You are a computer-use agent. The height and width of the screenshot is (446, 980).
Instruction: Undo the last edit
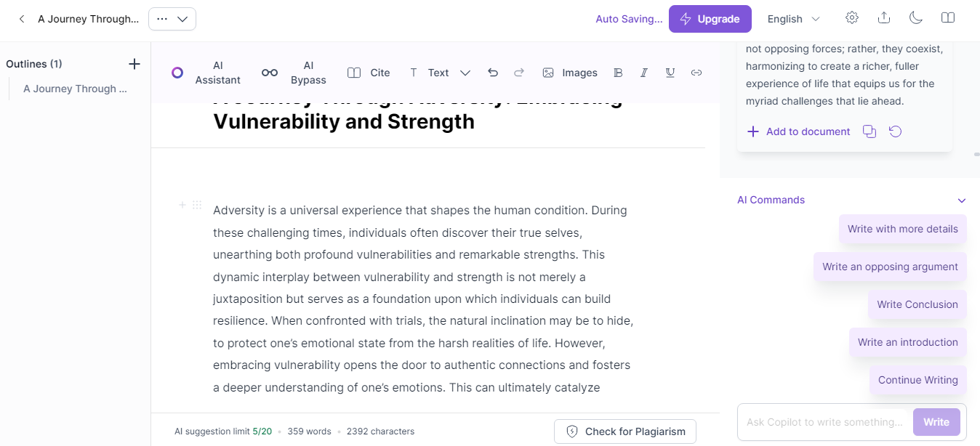pyautogui.click(x=493, y=73)
